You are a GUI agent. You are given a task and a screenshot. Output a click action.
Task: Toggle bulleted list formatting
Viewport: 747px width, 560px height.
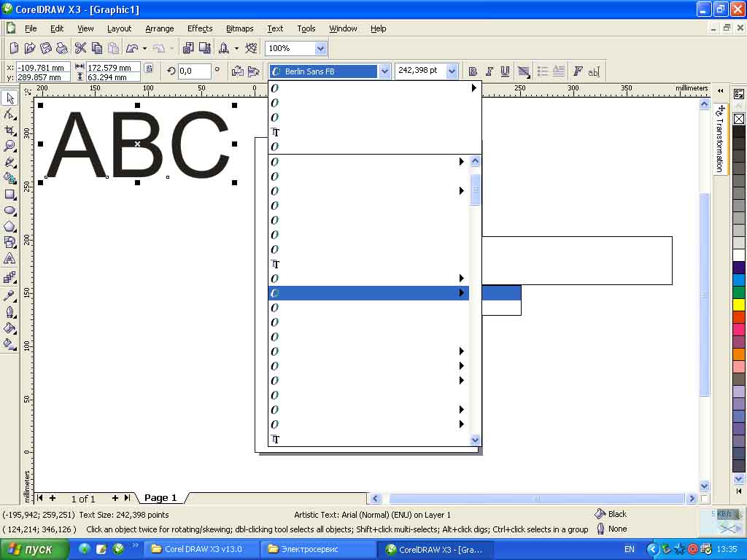[543, 71]
